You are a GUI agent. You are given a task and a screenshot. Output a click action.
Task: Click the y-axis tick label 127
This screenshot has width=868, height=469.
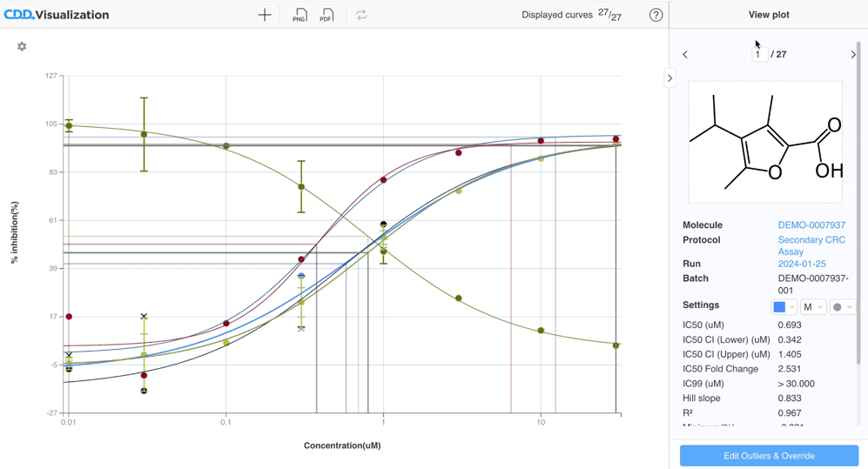pos(50,75)
